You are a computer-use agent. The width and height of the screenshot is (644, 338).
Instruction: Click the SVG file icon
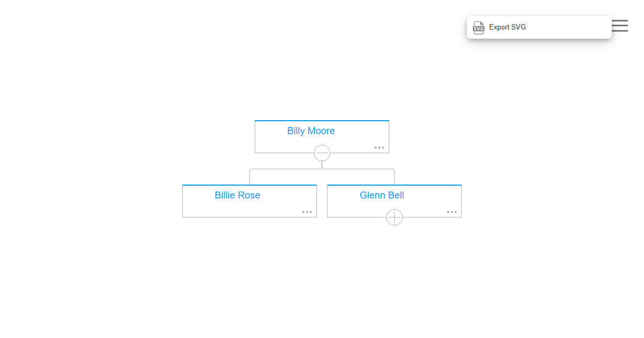pyautogui.click(x=478, y=27)
